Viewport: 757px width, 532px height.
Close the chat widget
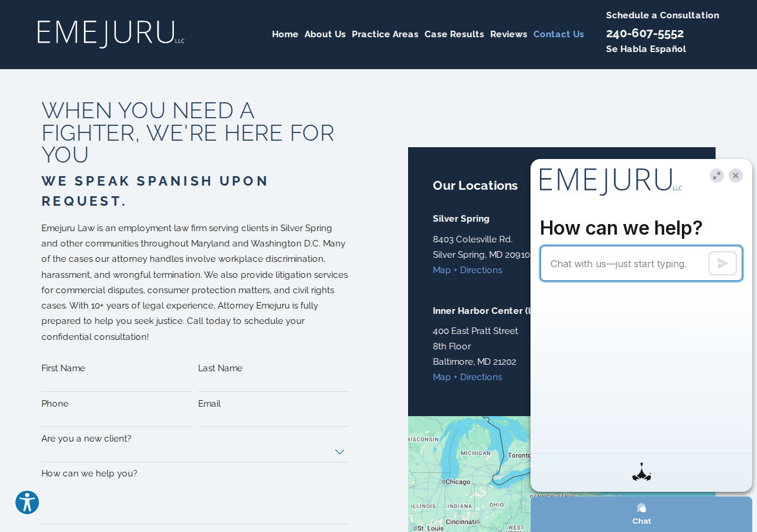(x=736, y=176)
